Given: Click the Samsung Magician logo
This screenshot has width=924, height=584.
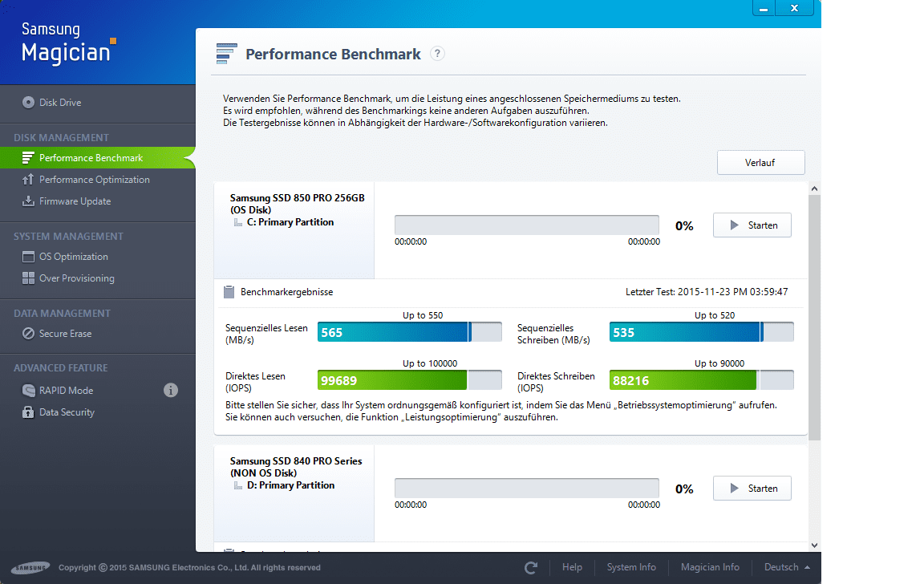Looking at the screenshot, I should coord(68,43).
